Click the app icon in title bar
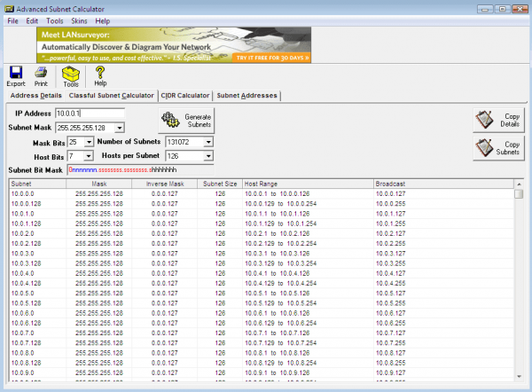Viewport: 532px width, 392px height. pos(8,7)
